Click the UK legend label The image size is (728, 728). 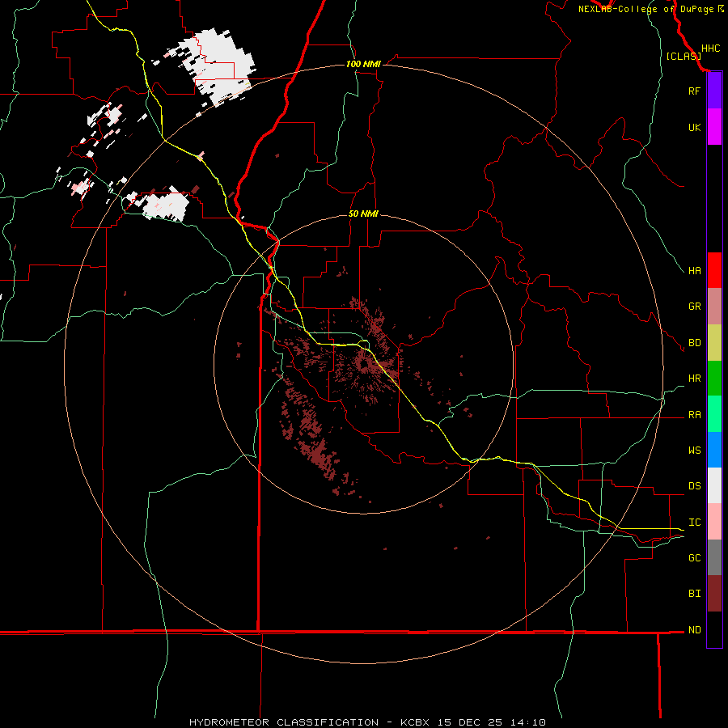pyautogui.click(x=695, y=127)
